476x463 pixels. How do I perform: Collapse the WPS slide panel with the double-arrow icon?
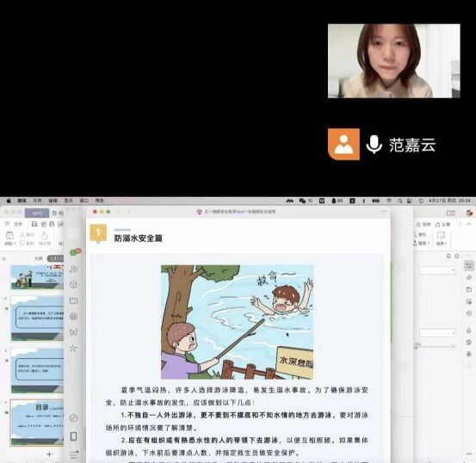click(4, 259)
